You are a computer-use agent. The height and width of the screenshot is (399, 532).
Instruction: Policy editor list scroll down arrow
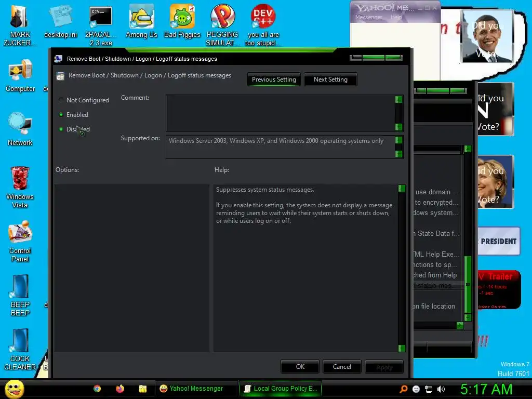click(x=468, y=317)
